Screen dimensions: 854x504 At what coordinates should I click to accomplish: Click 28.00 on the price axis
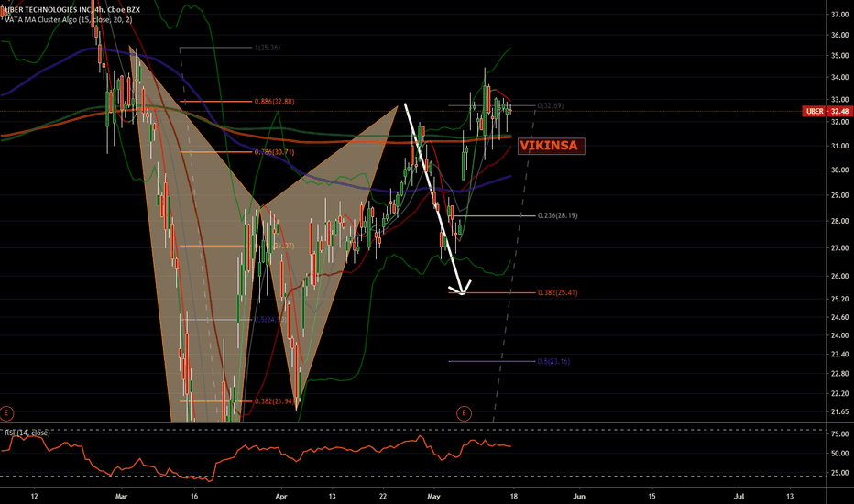click(x=840, y=221)
